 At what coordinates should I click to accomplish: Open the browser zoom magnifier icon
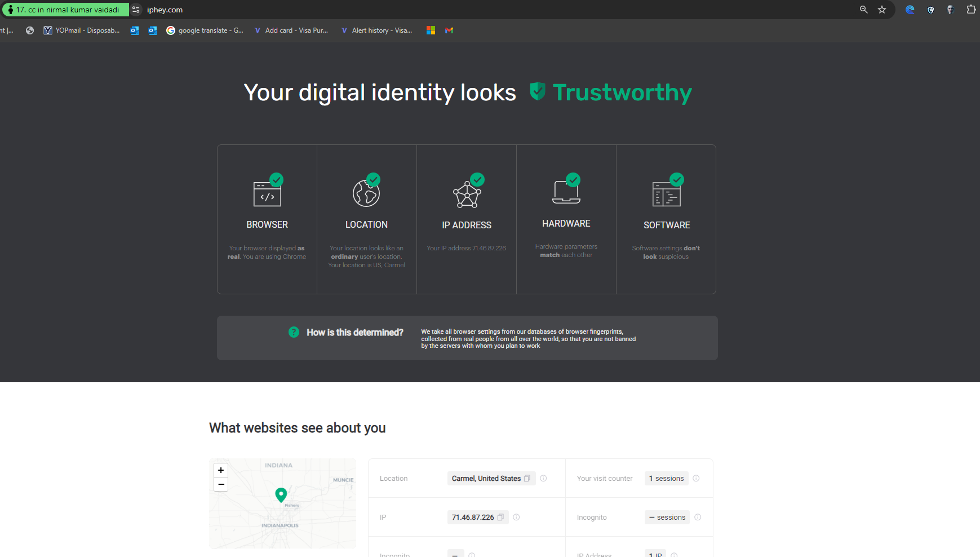pyautogui.click(x=863, y=10)
